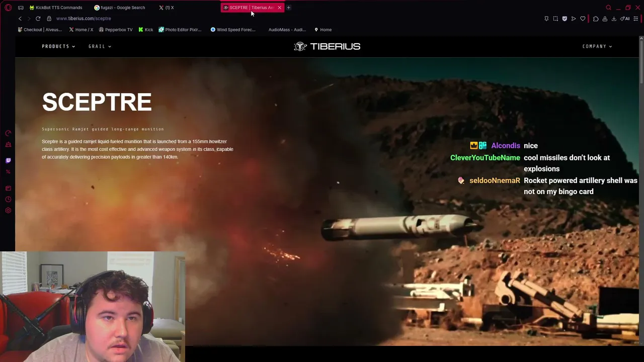Open the deals percent icon in sidebar

click(8, 172)
